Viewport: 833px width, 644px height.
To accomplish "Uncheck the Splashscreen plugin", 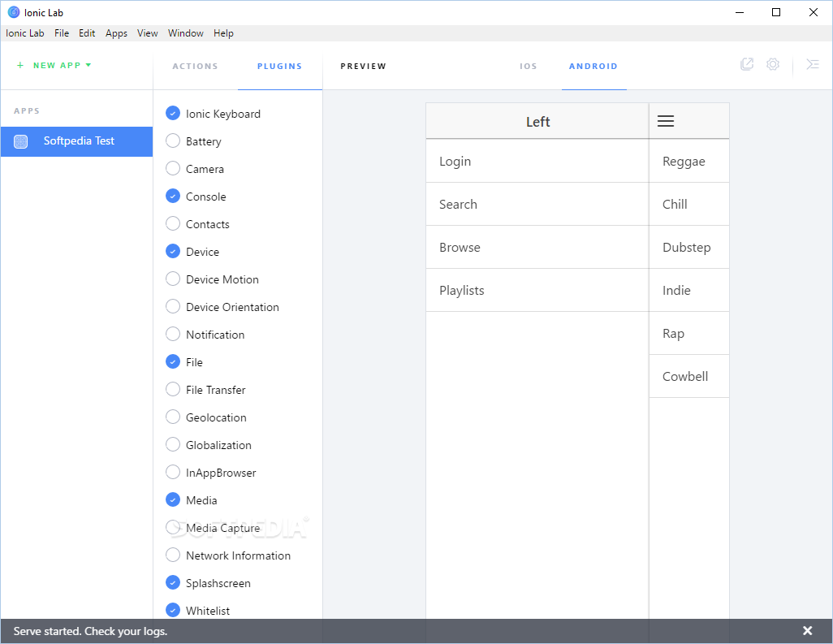I will tap(173, 583).
